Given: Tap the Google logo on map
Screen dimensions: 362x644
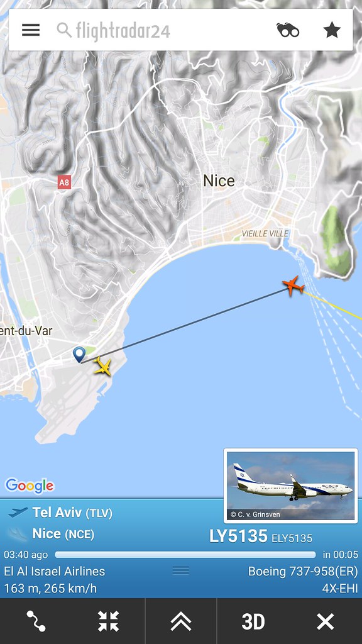Looking at the screenshot, I should pyautogui.click(x=30, y=486).
